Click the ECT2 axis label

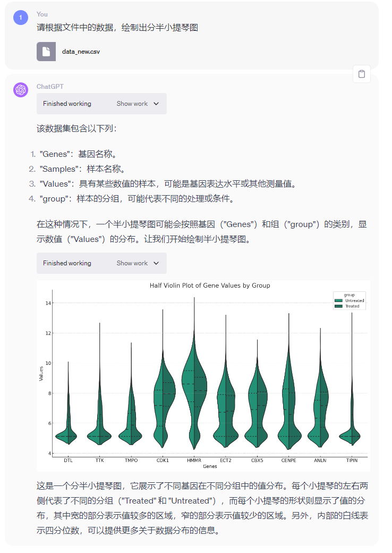pyautogui.click(x=226, y=460)
